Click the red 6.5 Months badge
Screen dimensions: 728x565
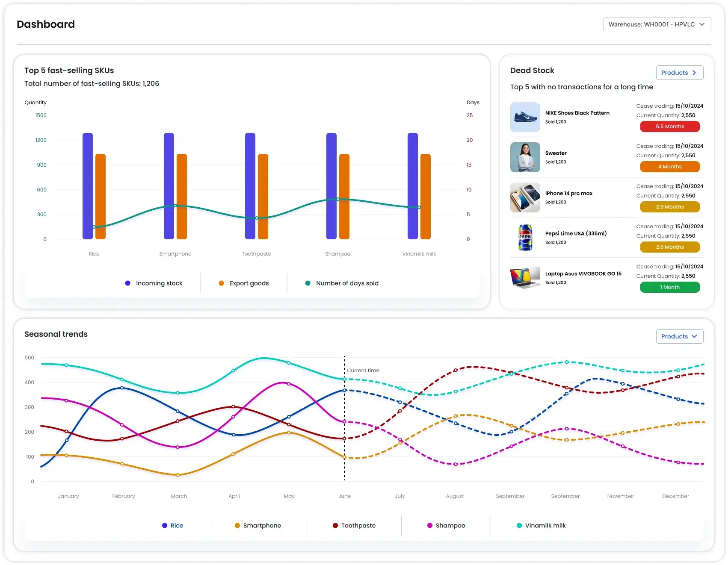[x=669, y=127]
